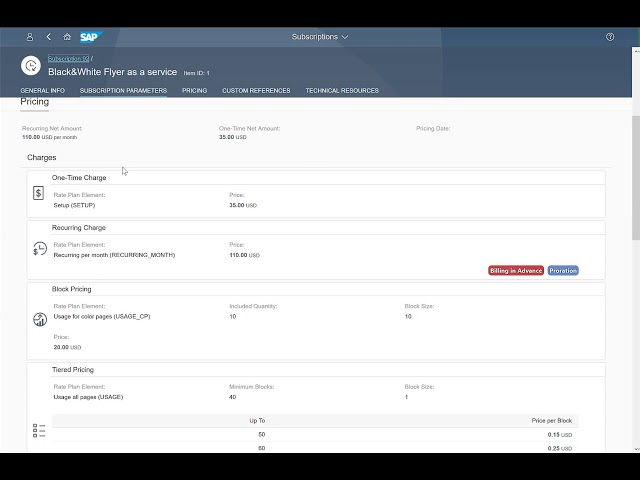Click the Item ID: 1 label
Screen dimensions: 640x480
[x=196, y=73]
